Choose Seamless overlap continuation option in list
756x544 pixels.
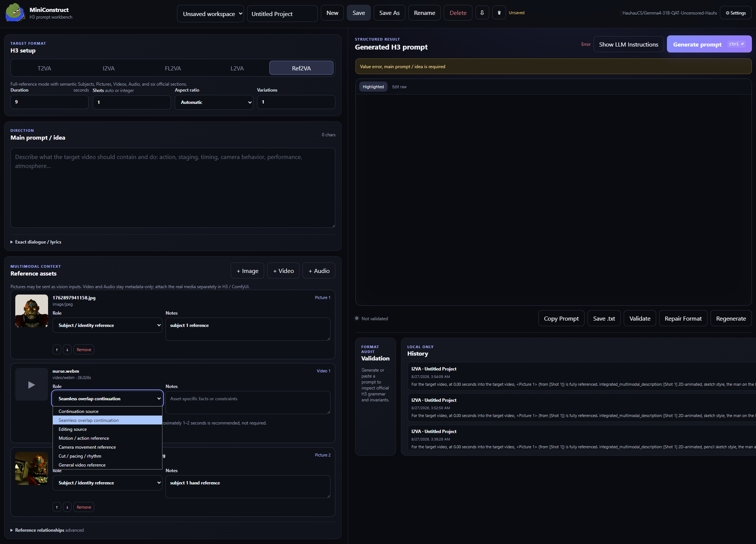coord(107,420)
